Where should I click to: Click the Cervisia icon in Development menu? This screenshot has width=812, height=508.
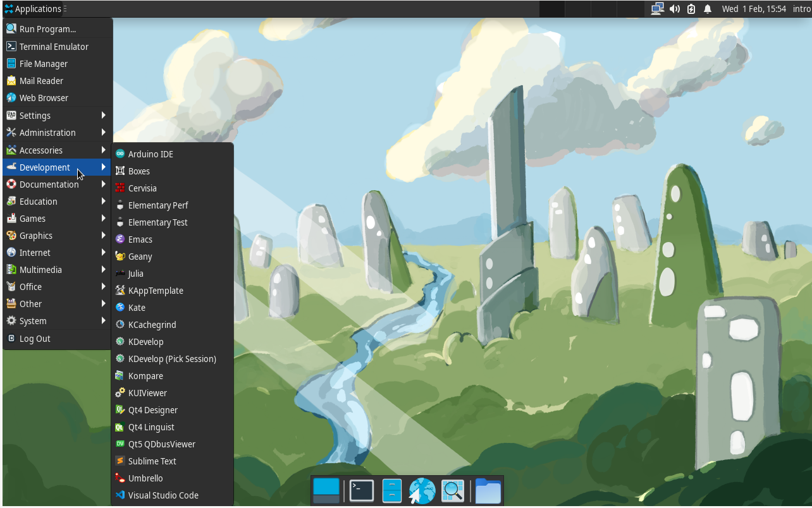pyautogui.click(x=120, y=188)
